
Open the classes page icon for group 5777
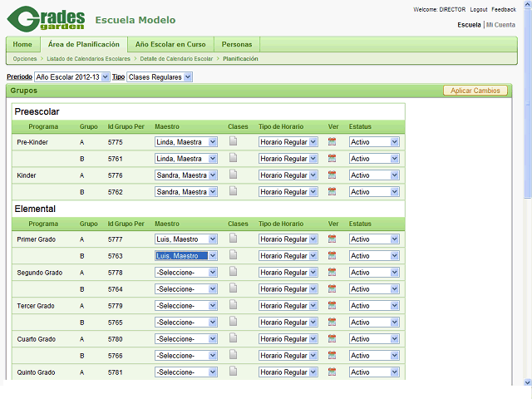[233, 239]
